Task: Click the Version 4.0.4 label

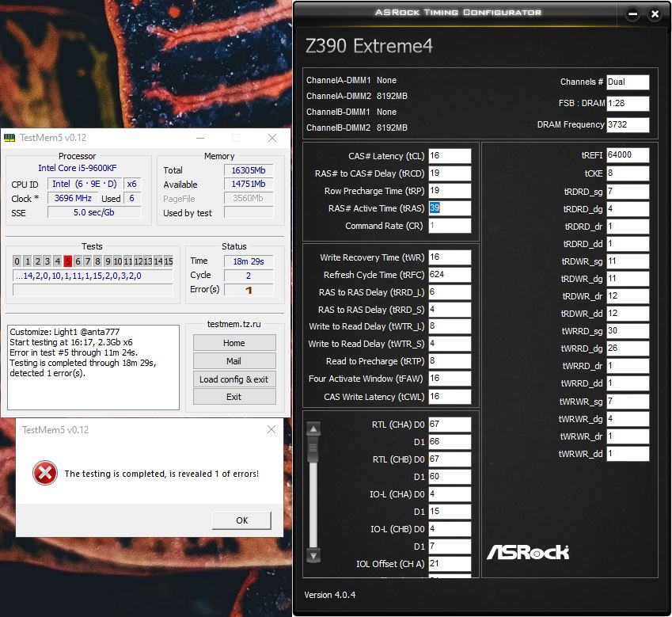Action: coord(329,595)
